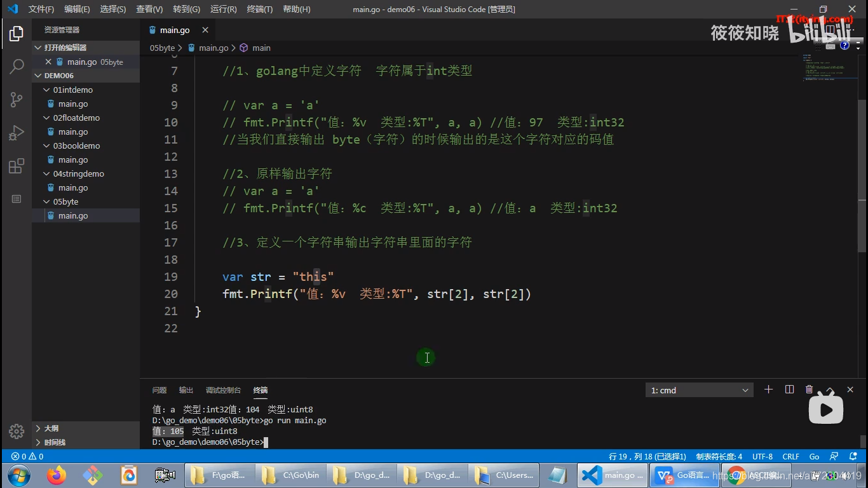Screen dimensions: 868x488
Task: Open the Manage gear menu
Action: [17, 430]
